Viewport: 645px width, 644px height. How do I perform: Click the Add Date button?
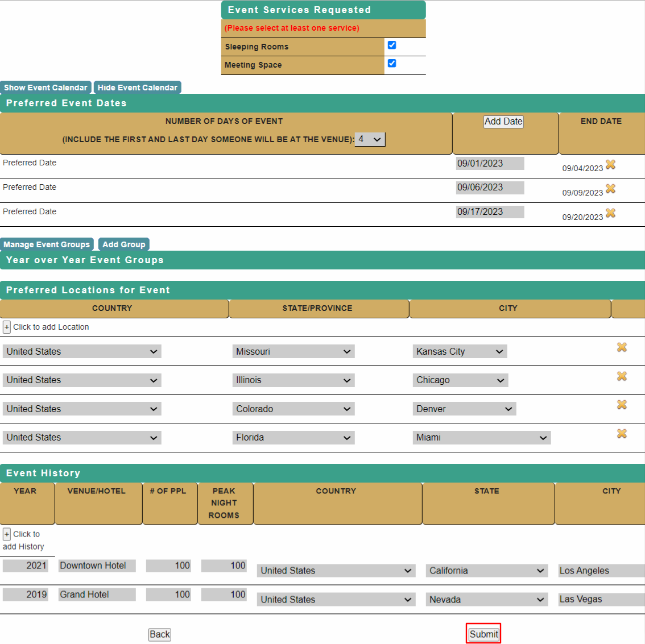503,122
